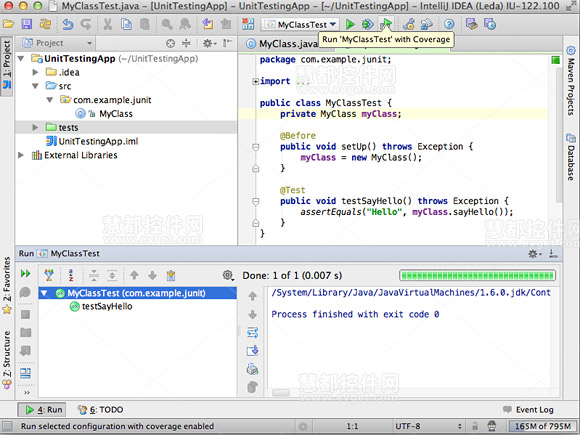Click the Scroll from Source target icon

[x=170, y=44]
